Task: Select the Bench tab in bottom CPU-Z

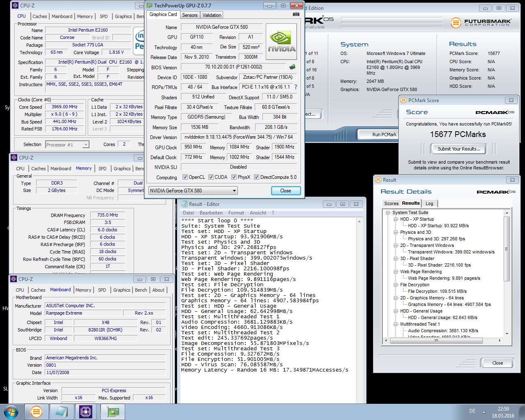Action: [x=141, y=290]
